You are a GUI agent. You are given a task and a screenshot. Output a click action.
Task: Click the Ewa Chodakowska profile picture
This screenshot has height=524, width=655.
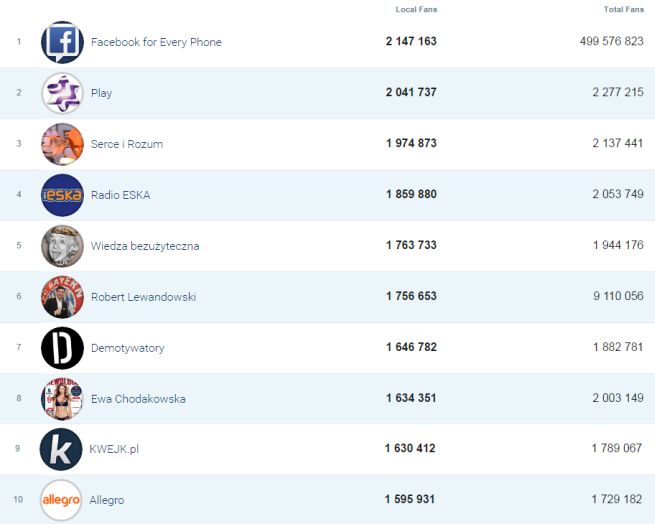(x=62, y=399)
